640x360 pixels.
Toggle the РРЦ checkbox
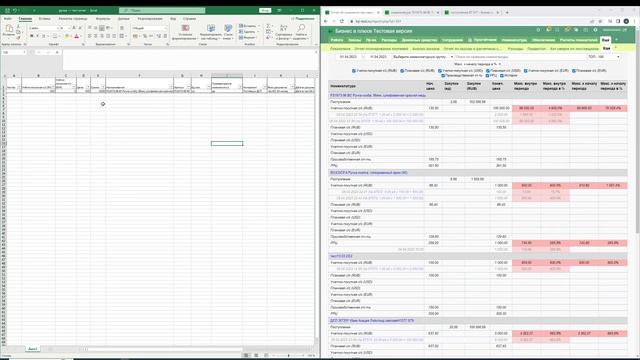pos(487,76)
